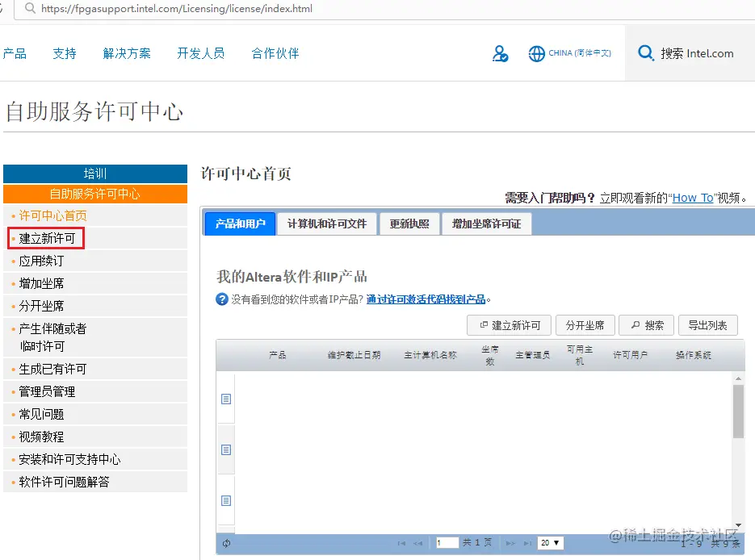This screenshot has width=755, height=560.
Task: Sort by 主管理员 column header
Action: (533, 355)
